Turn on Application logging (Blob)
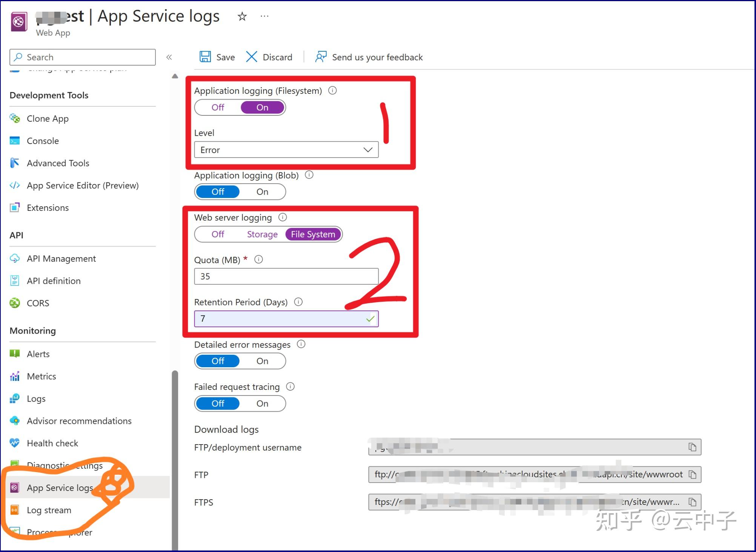This screenshot has width=756, height=552. coord(262,192)
